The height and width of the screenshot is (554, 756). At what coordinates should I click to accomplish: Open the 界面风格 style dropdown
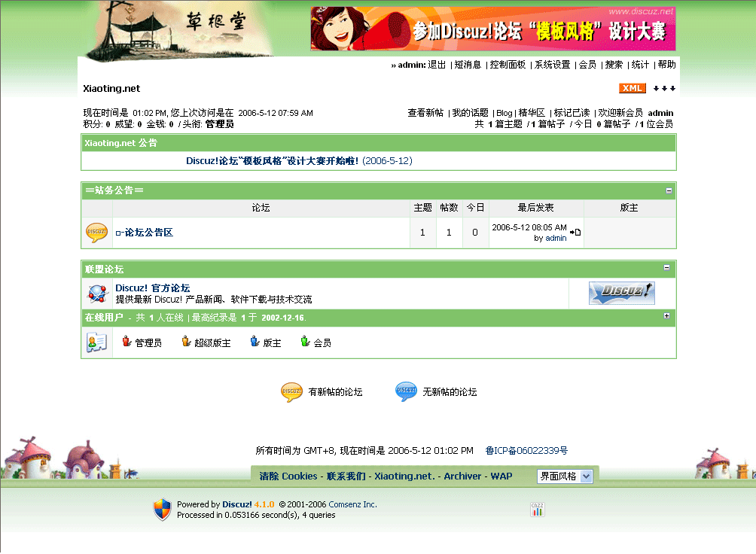click(565, 476)
